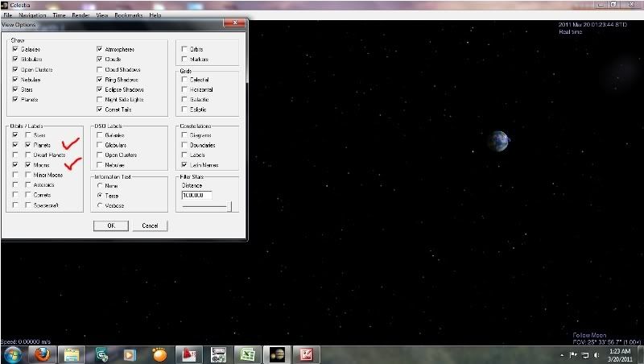Enable the Comets label checkbox
Screen dimensions: 644x364
[x=28, y=195]
